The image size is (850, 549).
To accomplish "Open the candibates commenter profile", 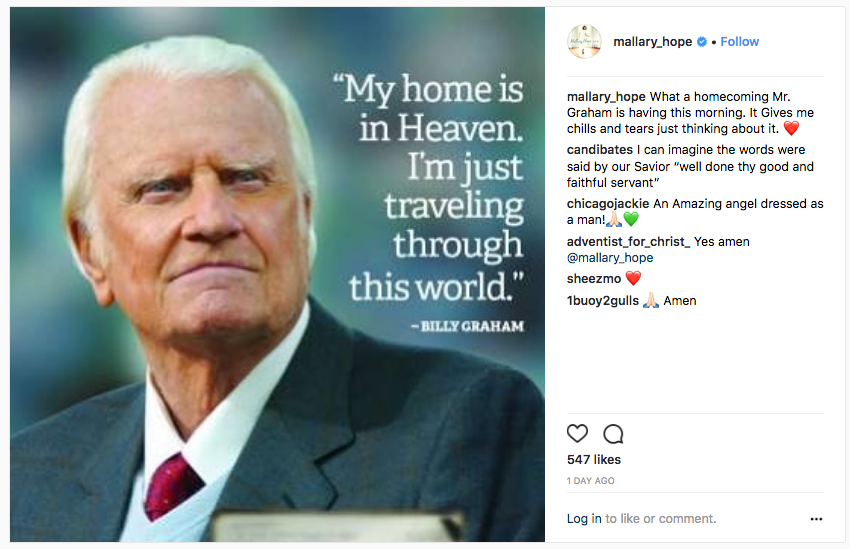I will click(x=598, y=150).
